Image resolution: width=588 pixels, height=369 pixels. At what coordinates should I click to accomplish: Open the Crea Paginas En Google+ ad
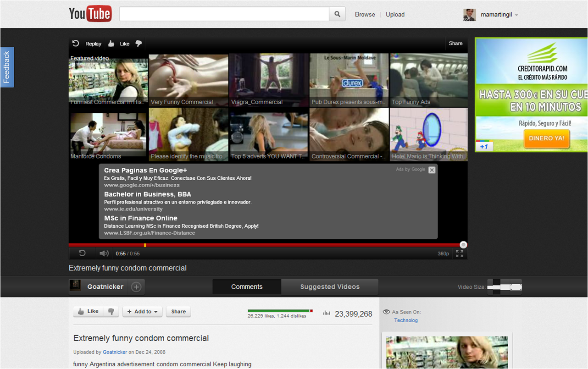[x=145, y=171]
